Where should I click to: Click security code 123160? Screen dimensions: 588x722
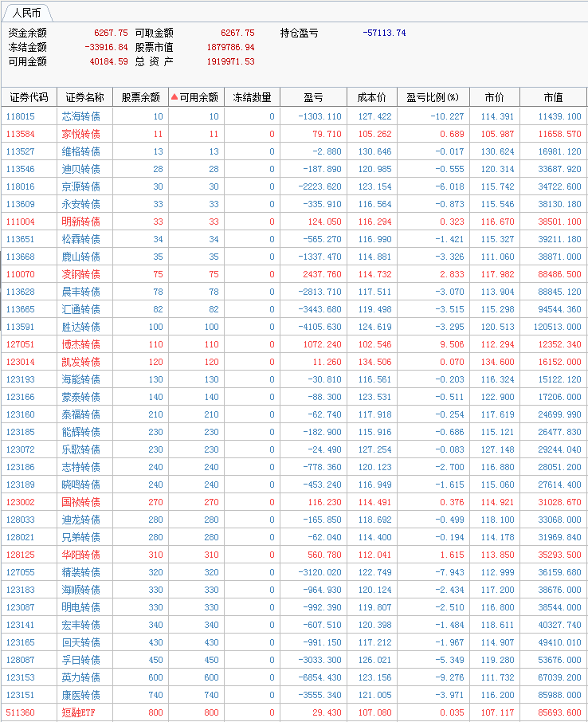pyautogui.click(x=20, y=414)
